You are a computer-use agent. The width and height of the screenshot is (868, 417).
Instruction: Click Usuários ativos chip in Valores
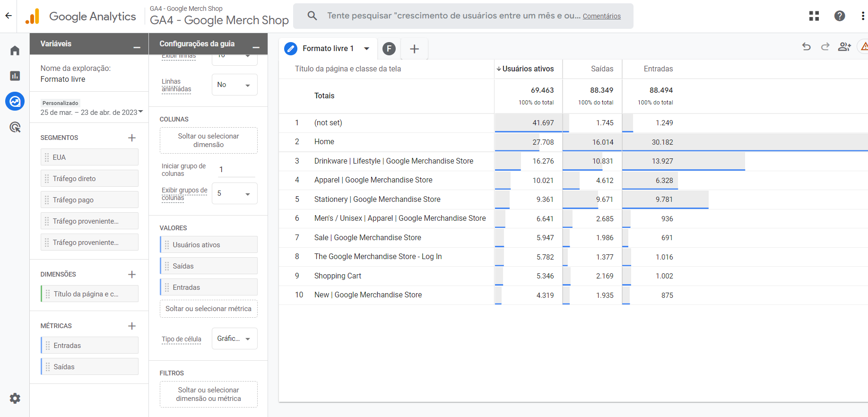click(x=208, y=244)
